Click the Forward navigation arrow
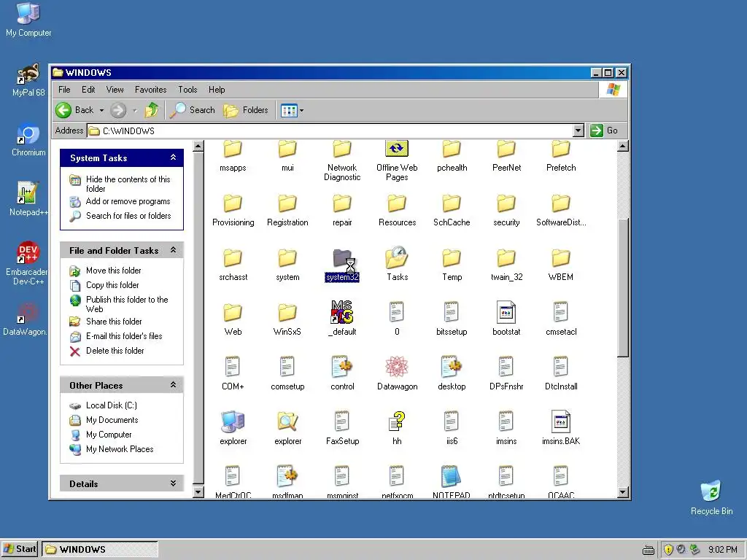 [118, 111]
